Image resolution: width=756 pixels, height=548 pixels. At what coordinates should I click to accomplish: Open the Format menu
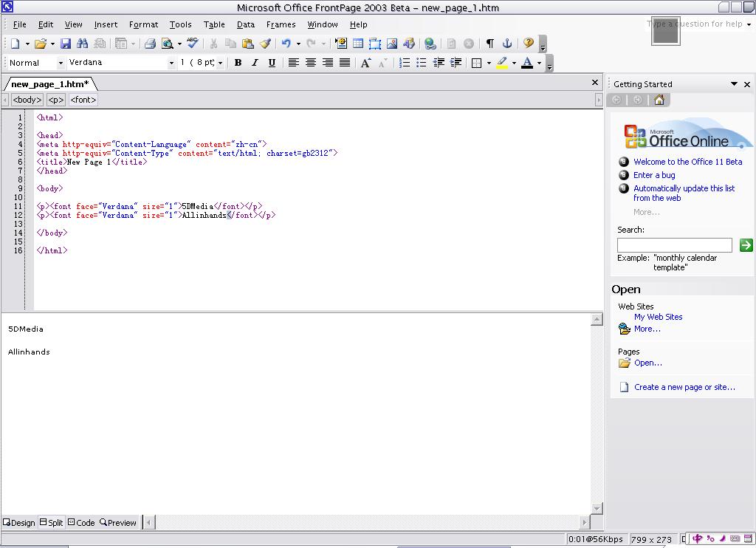pos(143,24)
